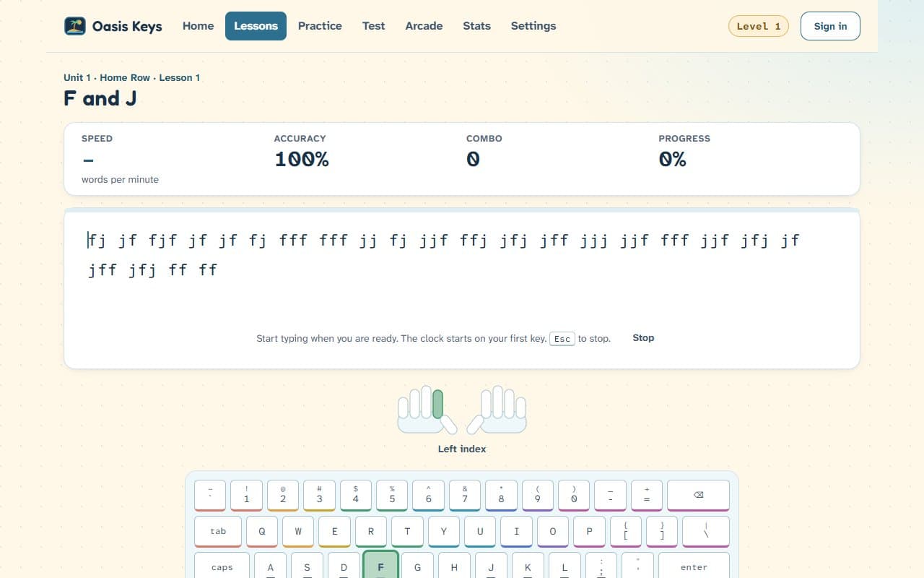
Task: View the Stats page
Action: coord(476,26)
